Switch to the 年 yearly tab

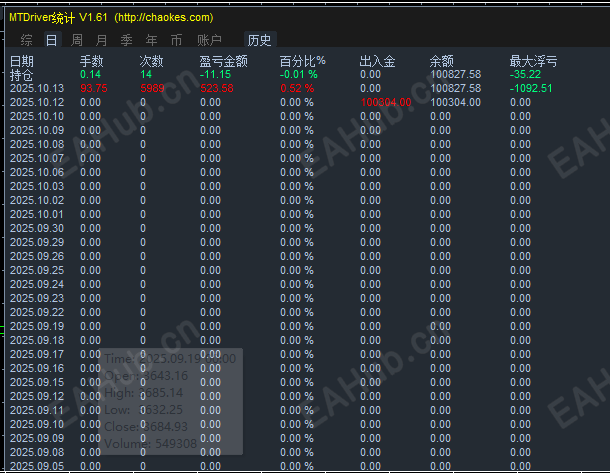tap(151, 40)
